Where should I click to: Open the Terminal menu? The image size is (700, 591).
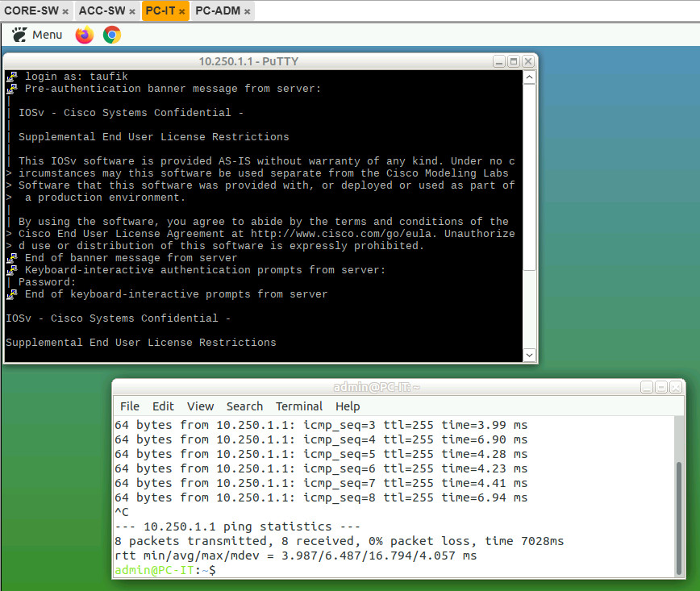(x=299, y=406)
